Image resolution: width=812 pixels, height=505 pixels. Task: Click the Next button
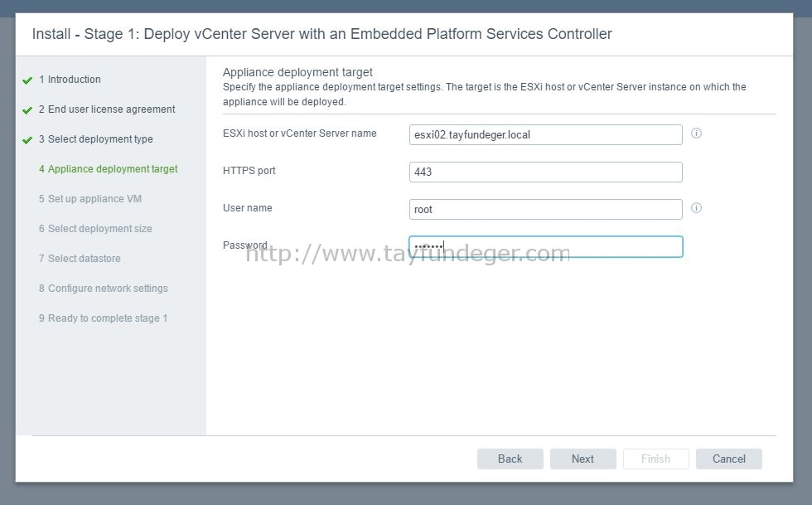coord(583,459)
